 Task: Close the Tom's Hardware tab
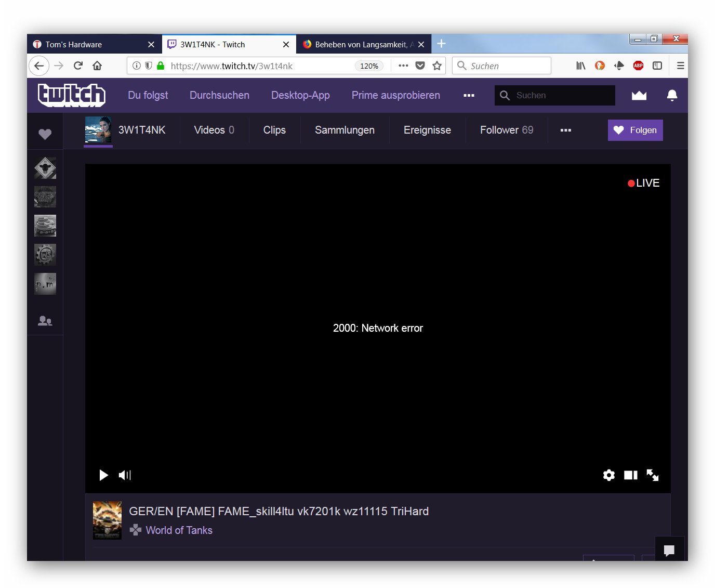click(x=151, y=45)
